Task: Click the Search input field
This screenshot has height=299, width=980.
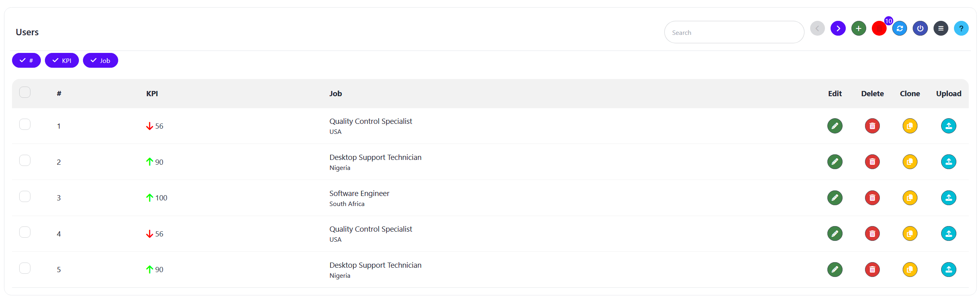Action: 734,32
